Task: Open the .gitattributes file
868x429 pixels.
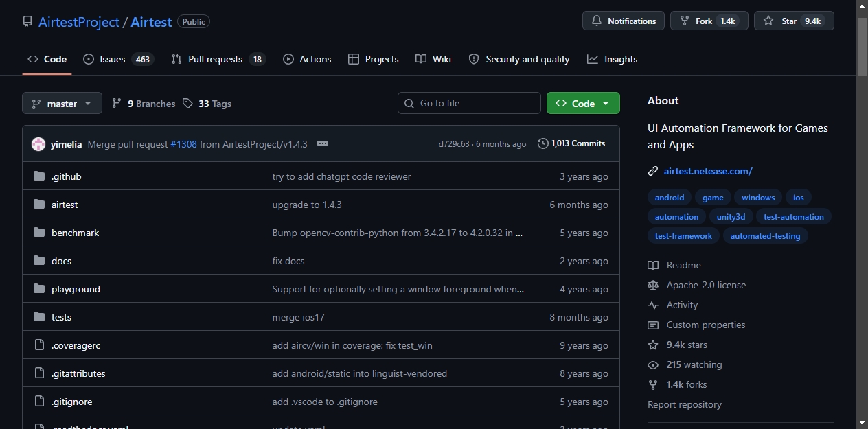Action: point(78,373)
